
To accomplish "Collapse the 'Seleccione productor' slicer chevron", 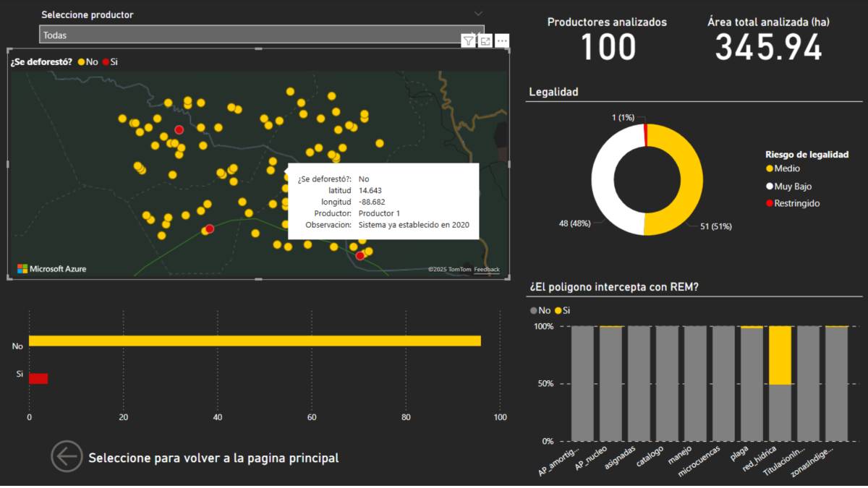I will [478, 14].
